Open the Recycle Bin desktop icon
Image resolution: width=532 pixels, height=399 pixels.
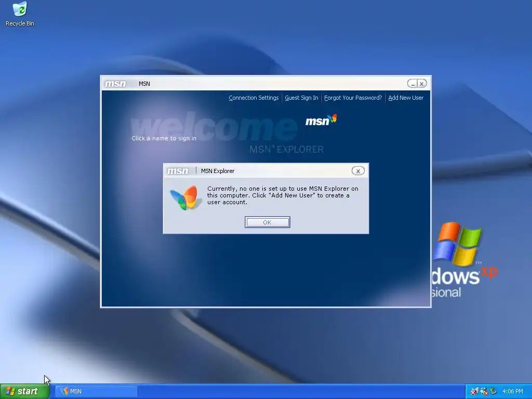[x=20, y=14]
